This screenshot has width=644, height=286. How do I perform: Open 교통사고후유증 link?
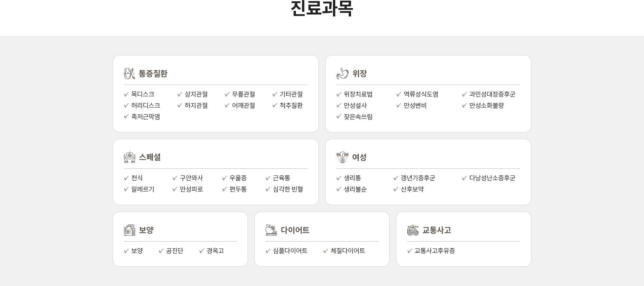[435, 251]
